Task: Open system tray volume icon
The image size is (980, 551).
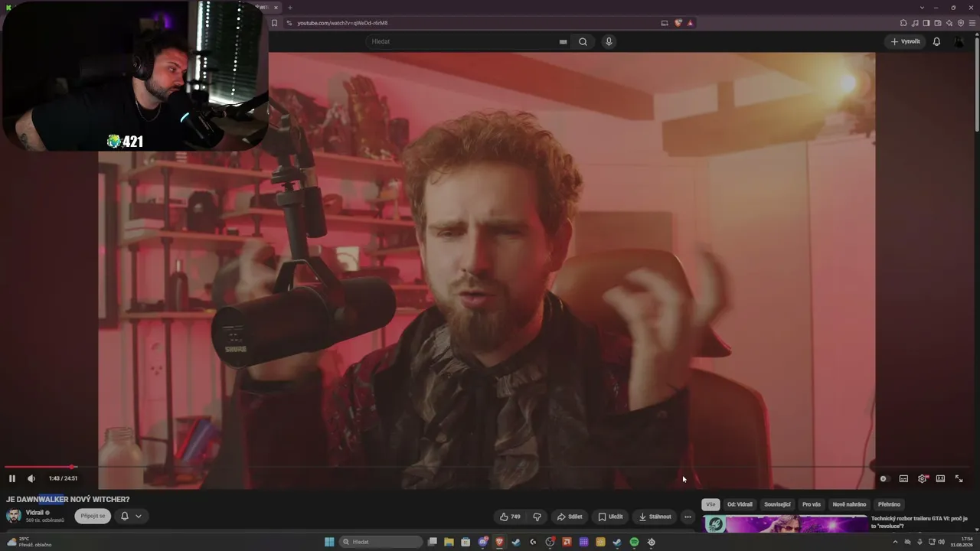Action: [942, 542]
